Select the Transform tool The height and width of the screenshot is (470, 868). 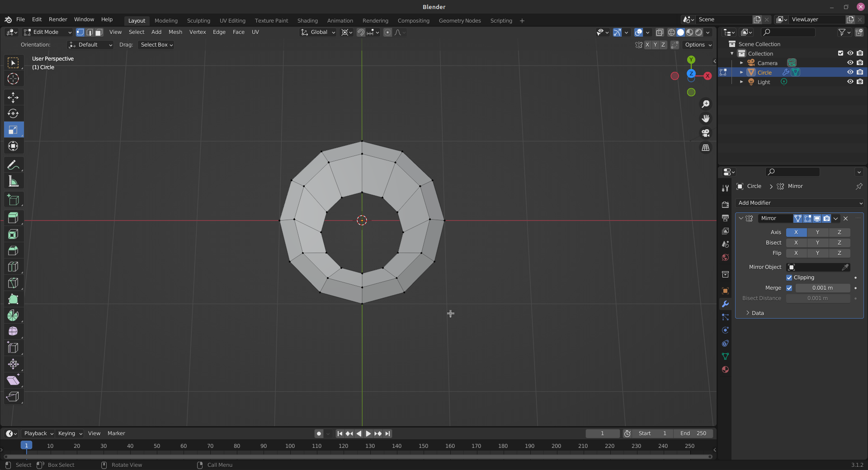click(13, 146)
